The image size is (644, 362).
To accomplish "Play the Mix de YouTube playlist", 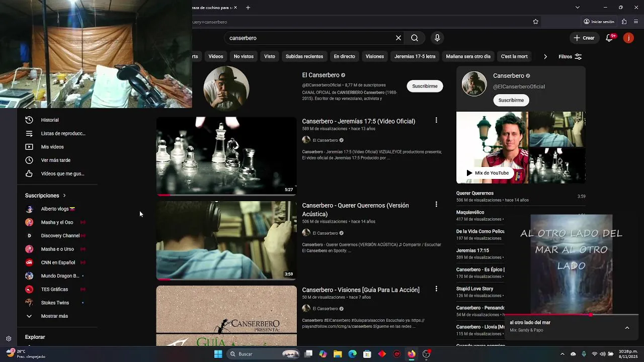I will tap(487, 173).
